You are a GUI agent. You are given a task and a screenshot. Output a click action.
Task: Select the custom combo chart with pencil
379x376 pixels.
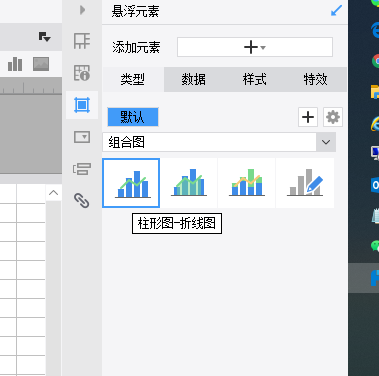305,183
